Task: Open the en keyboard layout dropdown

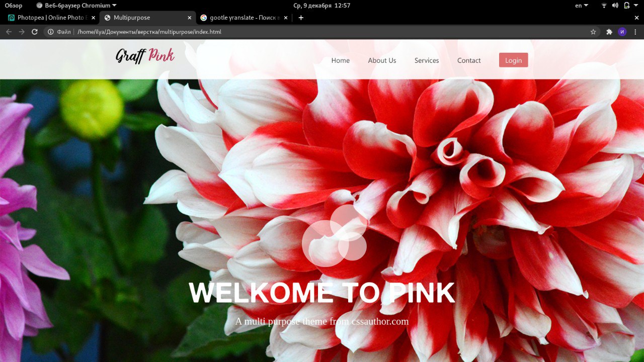Action: [582, 6]
